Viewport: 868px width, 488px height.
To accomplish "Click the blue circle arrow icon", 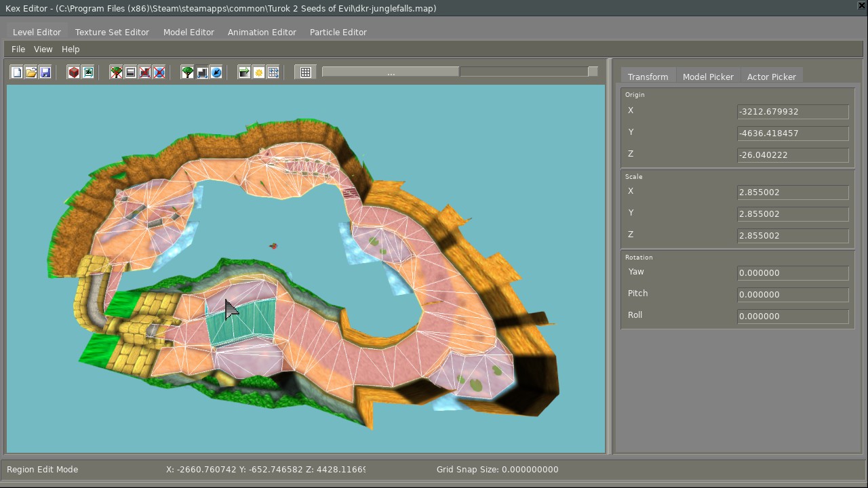I will click(x=216, y=73).
